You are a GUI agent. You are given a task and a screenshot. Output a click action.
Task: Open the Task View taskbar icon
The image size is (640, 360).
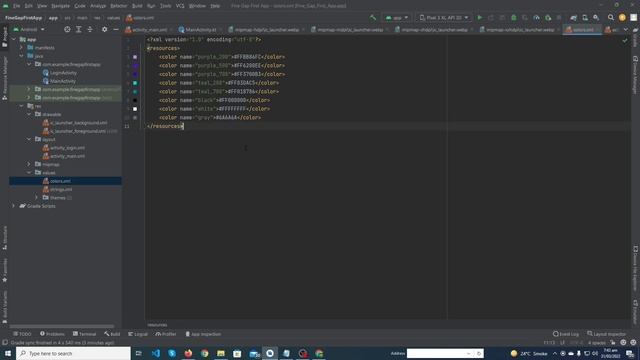139,353
